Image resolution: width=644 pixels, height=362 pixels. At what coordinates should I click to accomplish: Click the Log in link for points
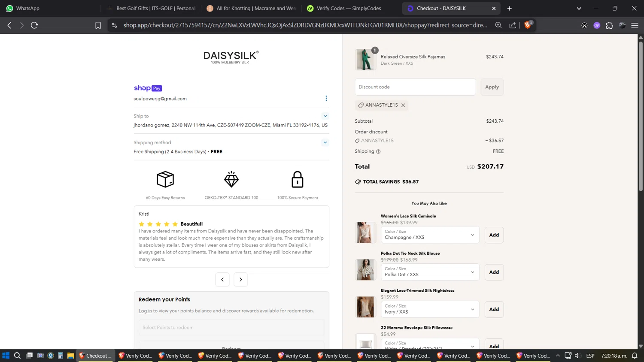point(145,311)
